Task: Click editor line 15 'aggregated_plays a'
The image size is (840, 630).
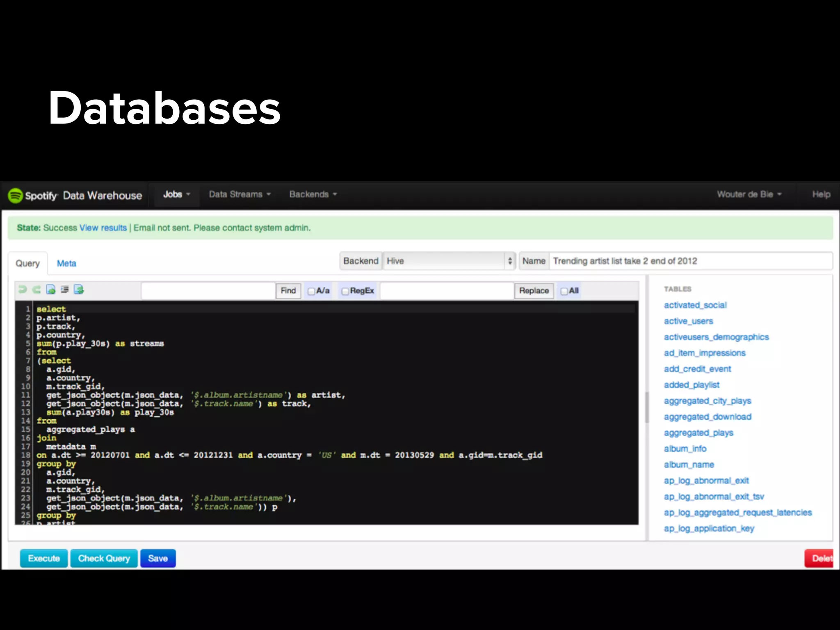Action: pos(90,429)
